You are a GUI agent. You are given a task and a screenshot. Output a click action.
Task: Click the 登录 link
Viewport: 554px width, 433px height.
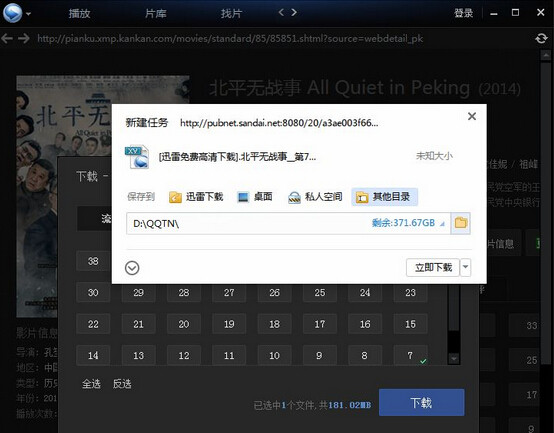coord(463,13)
